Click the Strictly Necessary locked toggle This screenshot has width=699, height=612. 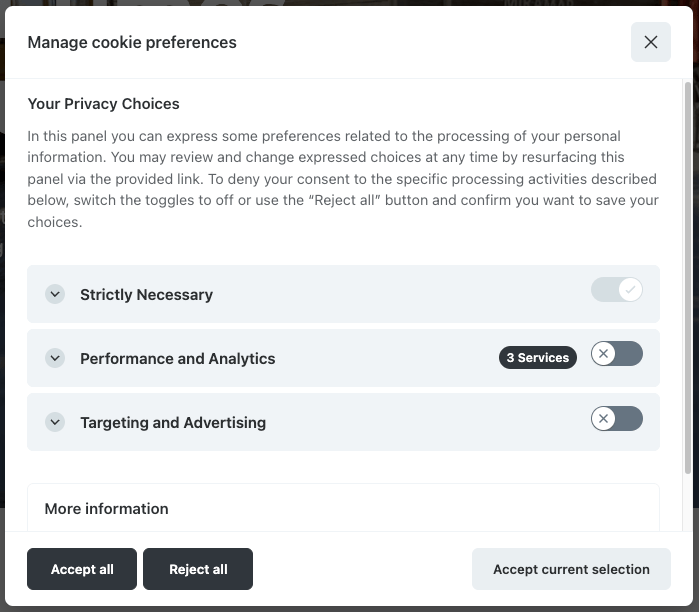(x=616, y=290)
